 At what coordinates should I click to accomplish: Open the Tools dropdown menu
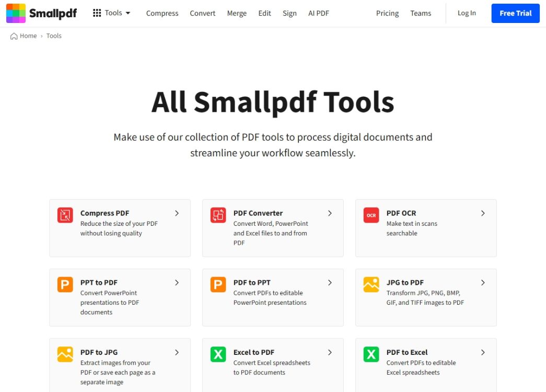(x=113, y=13)
